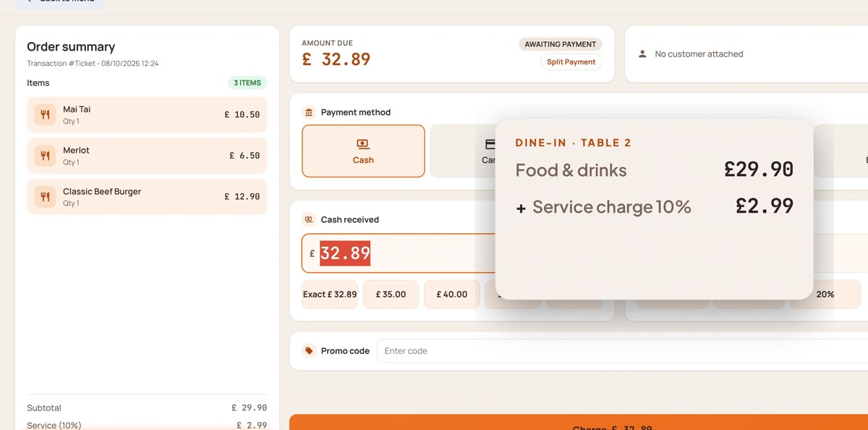The height and width of the screenshot is (430, 868).
Task: Click the Mai Tai fork and knife icon
Action: [x=45, y=114]
